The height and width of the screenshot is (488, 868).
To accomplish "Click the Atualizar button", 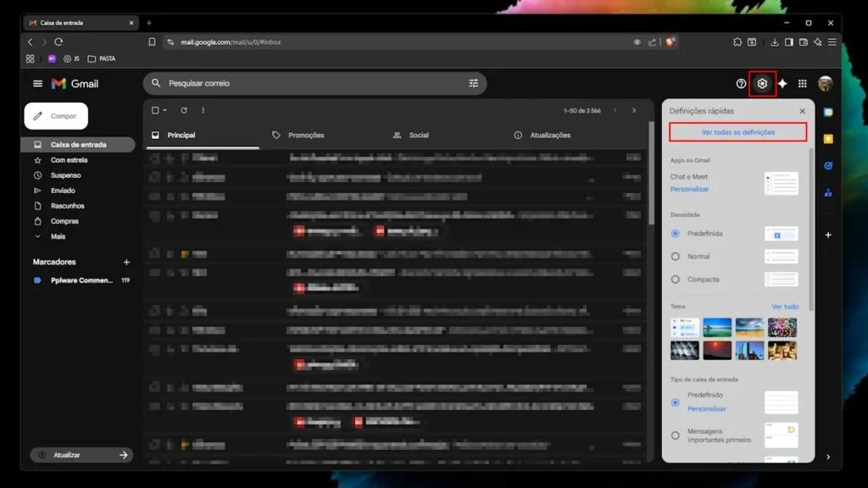I will [x=81, y=455].
